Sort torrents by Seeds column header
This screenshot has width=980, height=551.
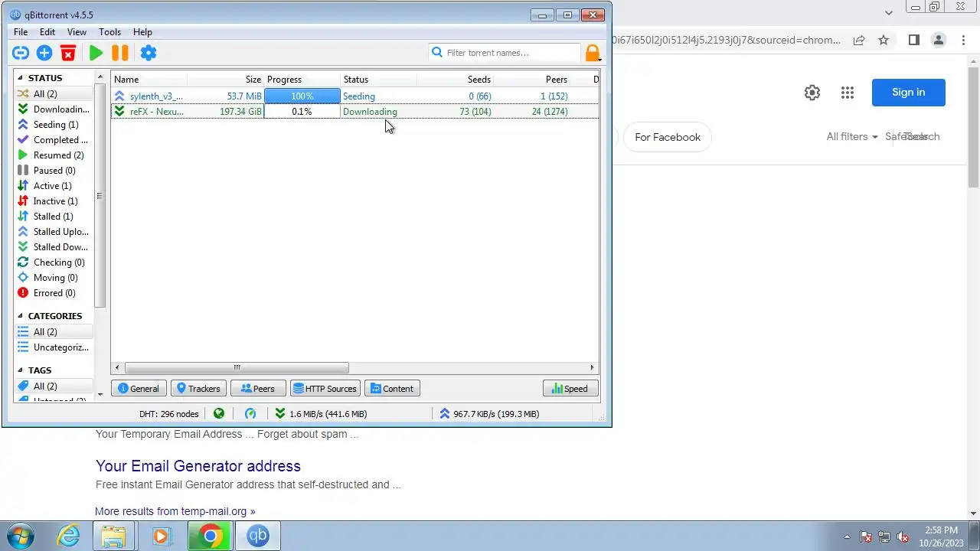click(456, 80)
